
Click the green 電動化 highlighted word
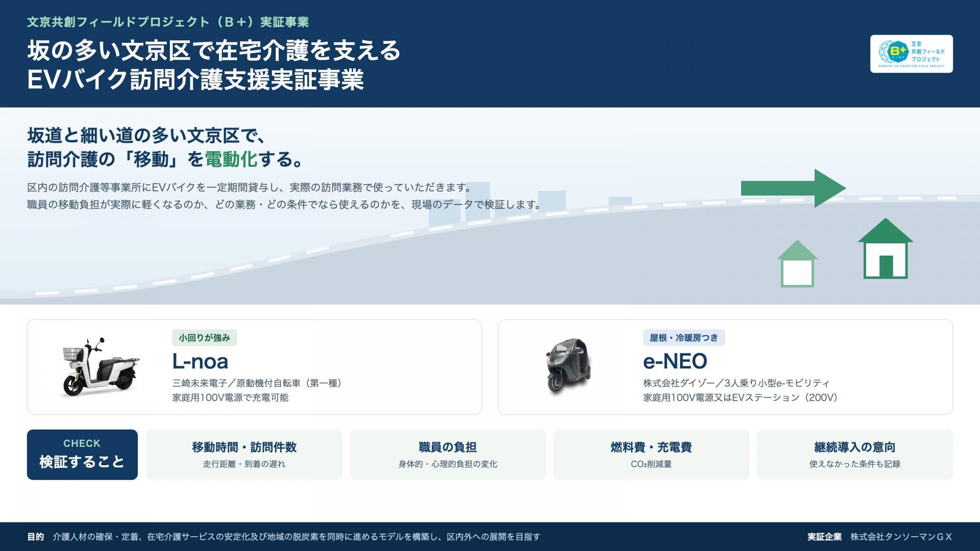point(231,160)
